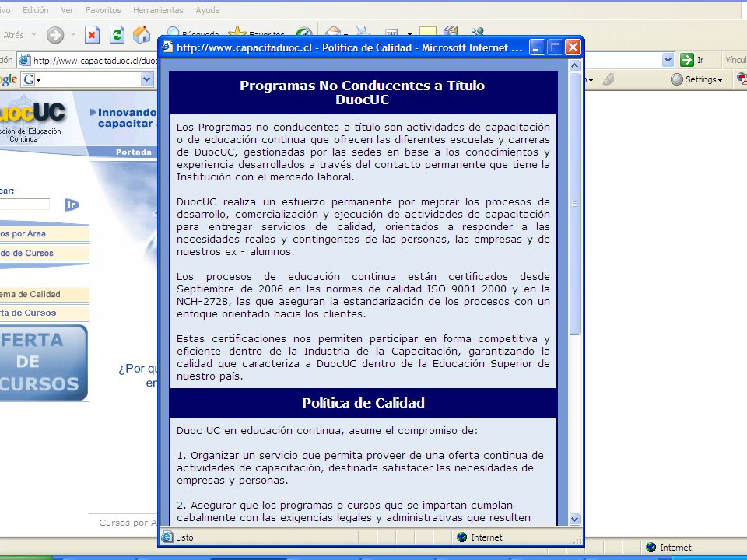747x560 pixels.
Task: Click the DuocUC logo
Action: [33, 114]
